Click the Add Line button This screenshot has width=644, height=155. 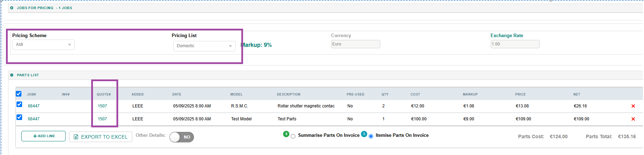pyautogui.click(x=43, y=136)
